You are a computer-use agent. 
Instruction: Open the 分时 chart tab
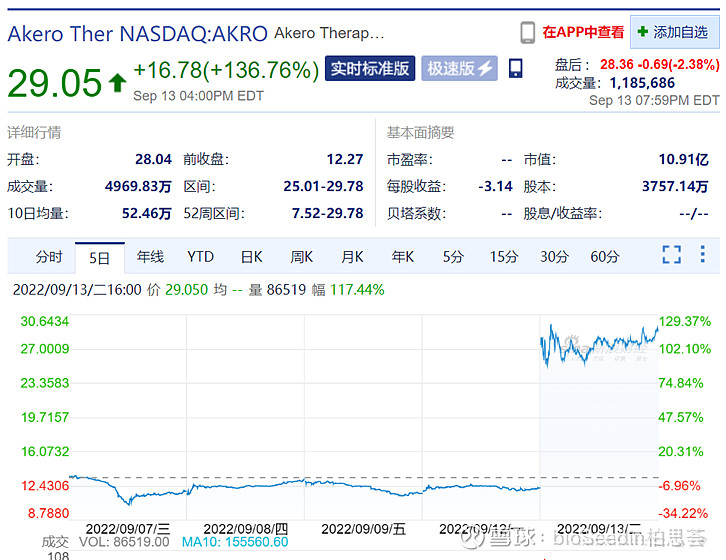pyautogui.click(x=49, y=257)
